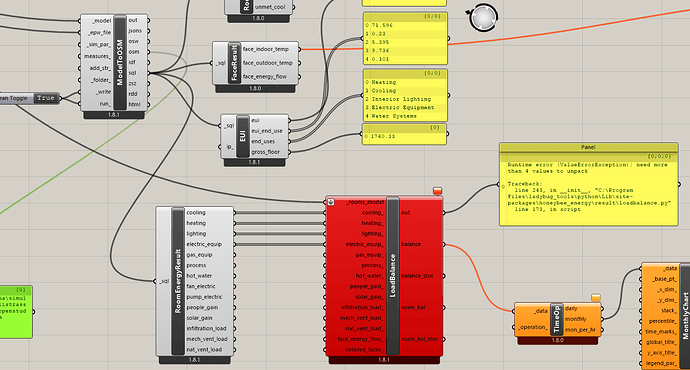Click the balance_stor output of LoadBalance
This screenshot has width=690, height=370.
(417, 276)
